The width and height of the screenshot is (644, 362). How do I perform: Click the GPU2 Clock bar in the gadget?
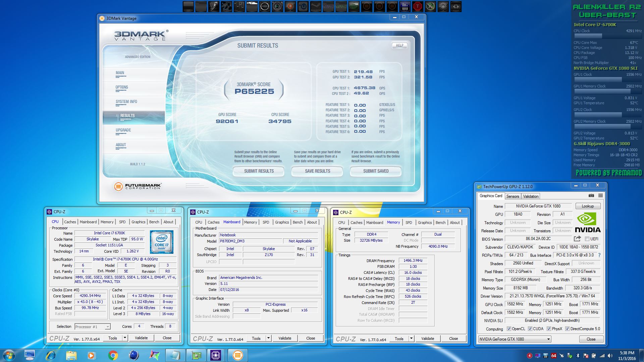607,115
